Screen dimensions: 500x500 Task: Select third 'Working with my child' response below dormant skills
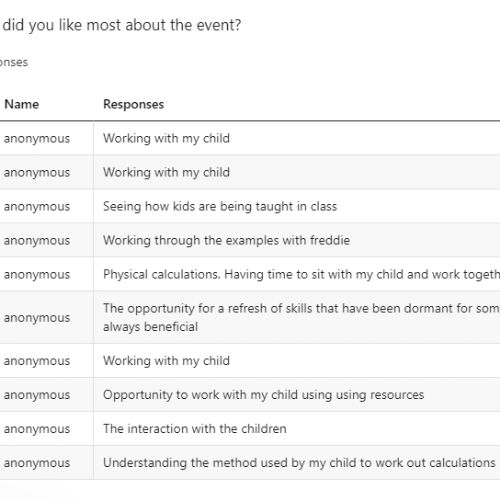pos(166,361)
